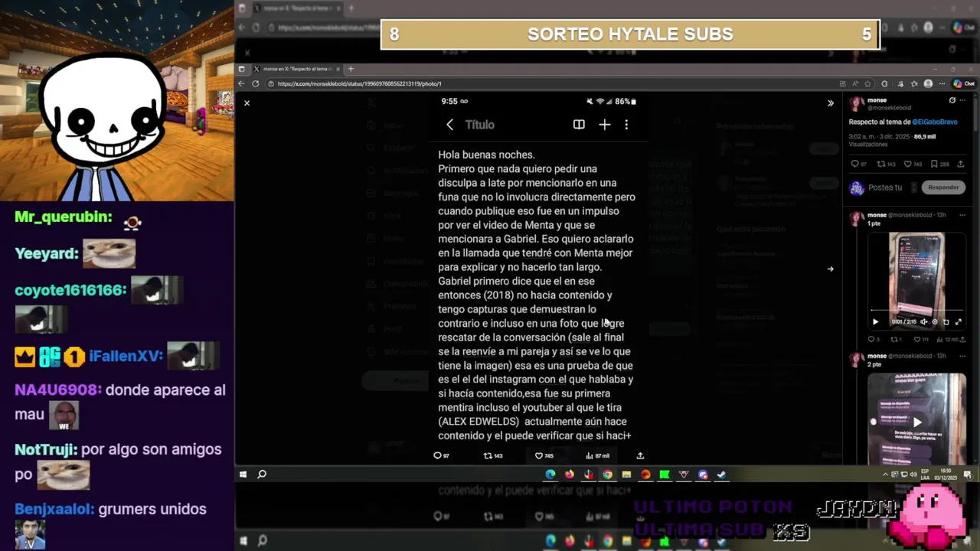
Task: Open File Explorer from taskbar
Action: coord(626,474)
